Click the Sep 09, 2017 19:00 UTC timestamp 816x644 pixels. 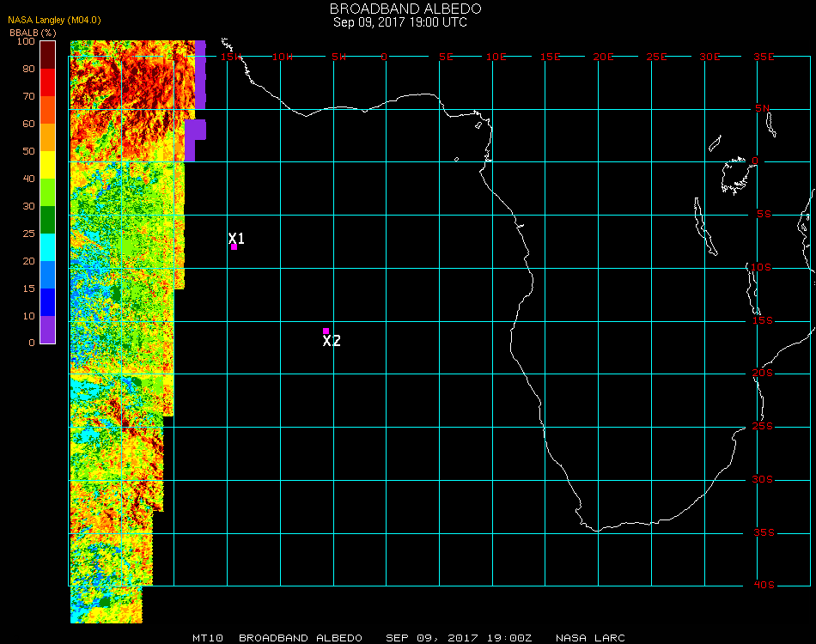click(x=400, y=22)
